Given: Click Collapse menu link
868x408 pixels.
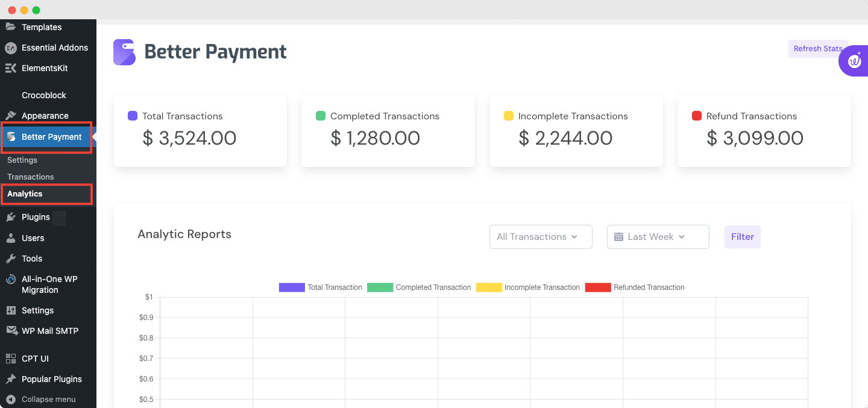Looking at the screenshot, I should (49, 399).
